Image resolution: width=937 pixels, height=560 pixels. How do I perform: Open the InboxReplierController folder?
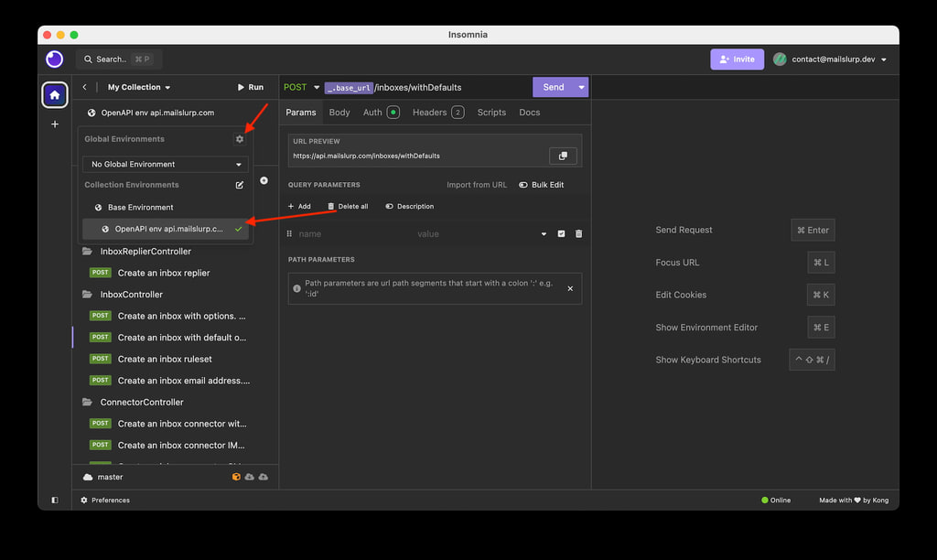[x=137, y=251]
